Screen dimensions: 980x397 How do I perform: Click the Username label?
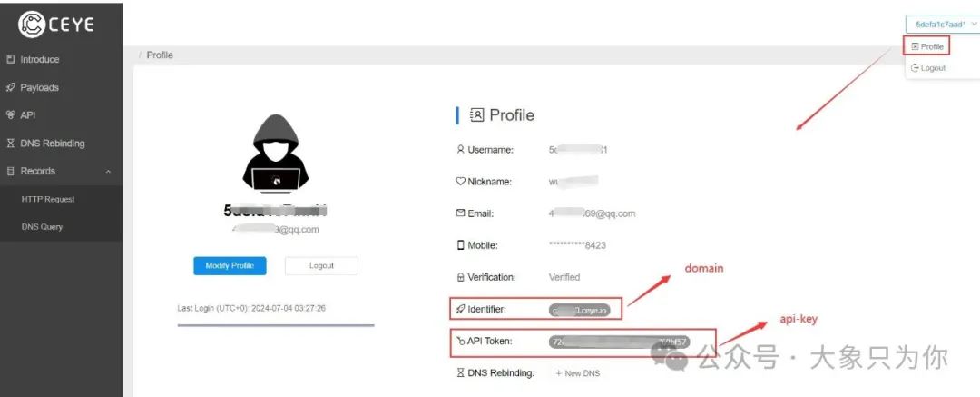491,150
